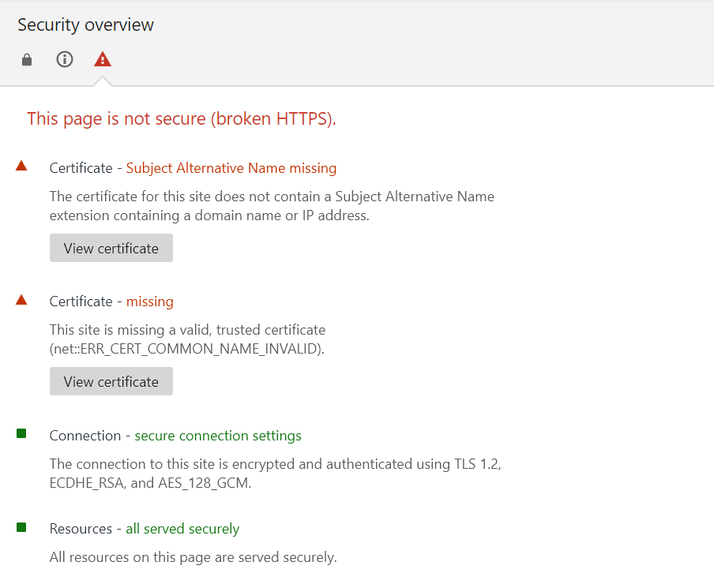Screen dimensions: 714x588
Task: Click the Subject Alternative Name extension description
Action: pos(272,205)
